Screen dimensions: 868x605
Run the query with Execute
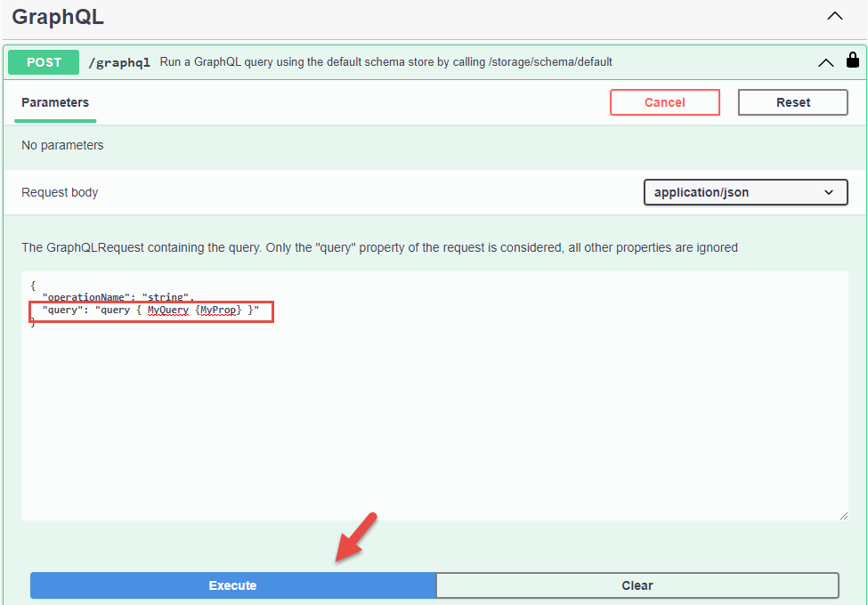pyautogui.click(x=232, y=585)
